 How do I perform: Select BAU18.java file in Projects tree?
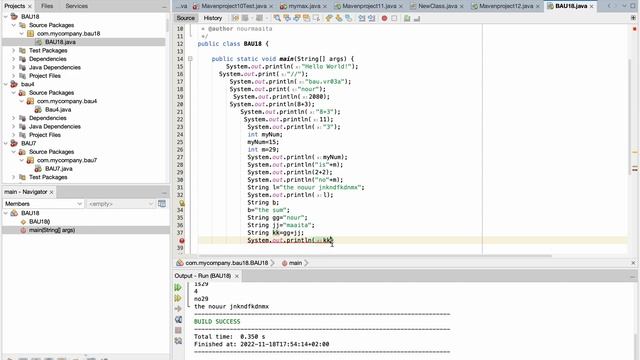pyautogui.click(x=60, y=42)
